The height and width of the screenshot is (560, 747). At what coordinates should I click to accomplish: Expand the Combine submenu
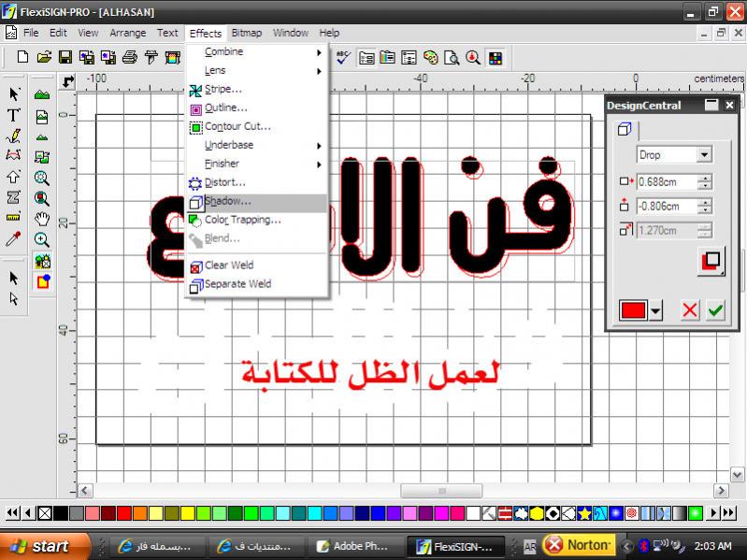tap(319, 52)
